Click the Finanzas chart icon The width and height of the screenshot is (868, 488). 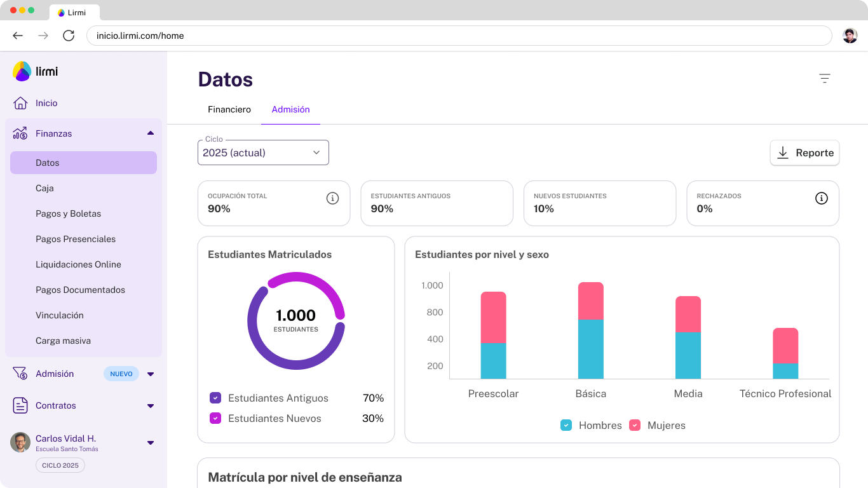pos(20,133)
